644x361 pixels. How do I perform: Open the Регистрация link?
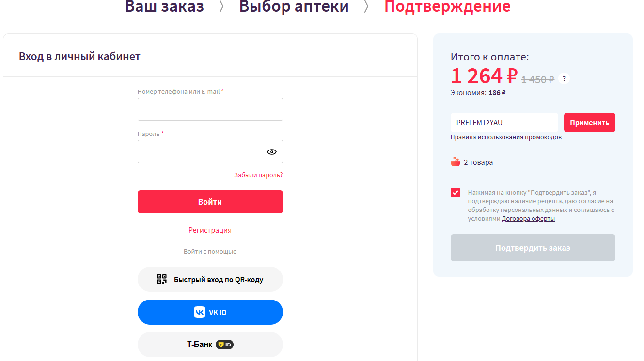click(210, 230)
